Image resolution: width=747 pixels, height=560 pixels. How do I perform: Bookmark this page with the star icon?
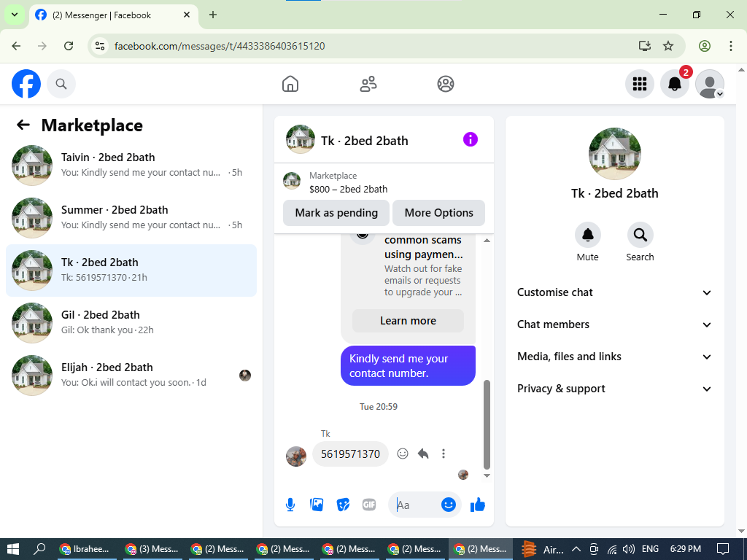pyautogui.click(x=668, y=46)
